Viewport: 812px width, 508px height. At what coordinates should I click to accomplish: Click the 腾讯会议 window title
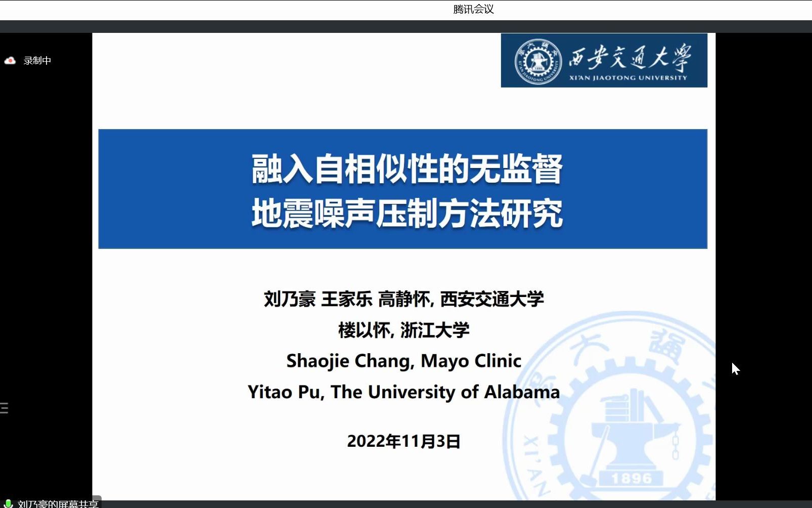click(473, 9)
